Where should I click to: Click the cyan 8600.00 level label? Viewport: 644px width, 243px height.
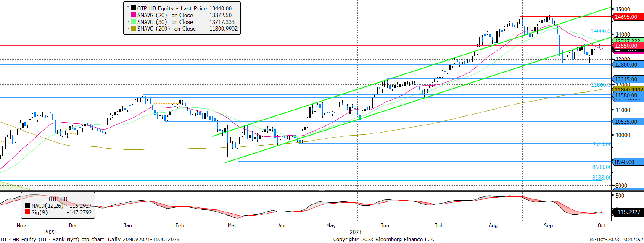point(602,167)
